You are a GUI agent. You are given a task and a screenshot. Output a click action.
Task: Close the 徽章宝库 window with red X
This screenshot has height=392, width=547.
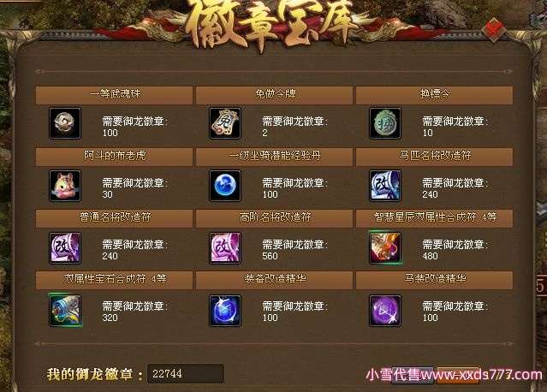click(494, 30)
